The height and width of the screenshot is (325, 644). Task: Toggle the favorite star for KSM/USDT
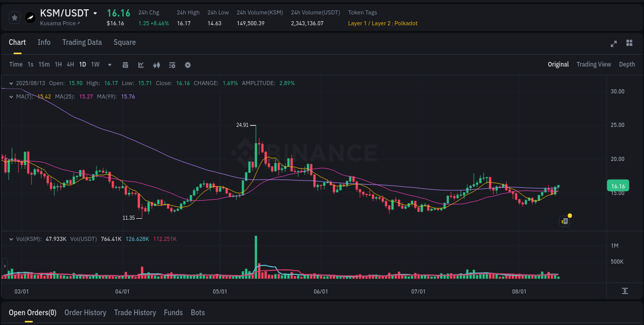point(14,17)
